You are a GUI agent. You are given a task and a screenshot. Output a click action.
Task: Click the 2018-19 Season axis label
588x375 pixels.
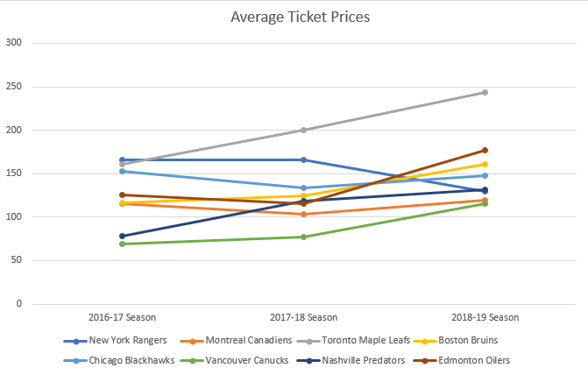485,317
